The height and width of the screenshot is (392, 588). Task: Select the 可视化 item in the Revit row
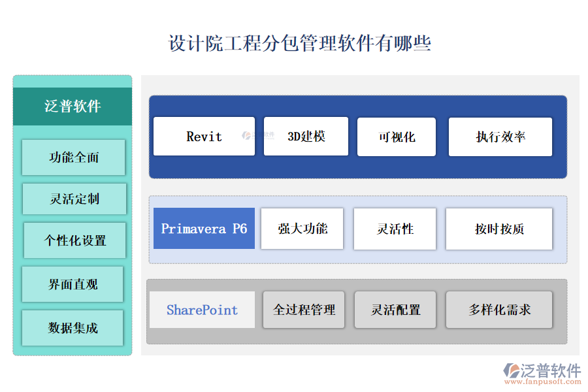(x=396, y=137)
